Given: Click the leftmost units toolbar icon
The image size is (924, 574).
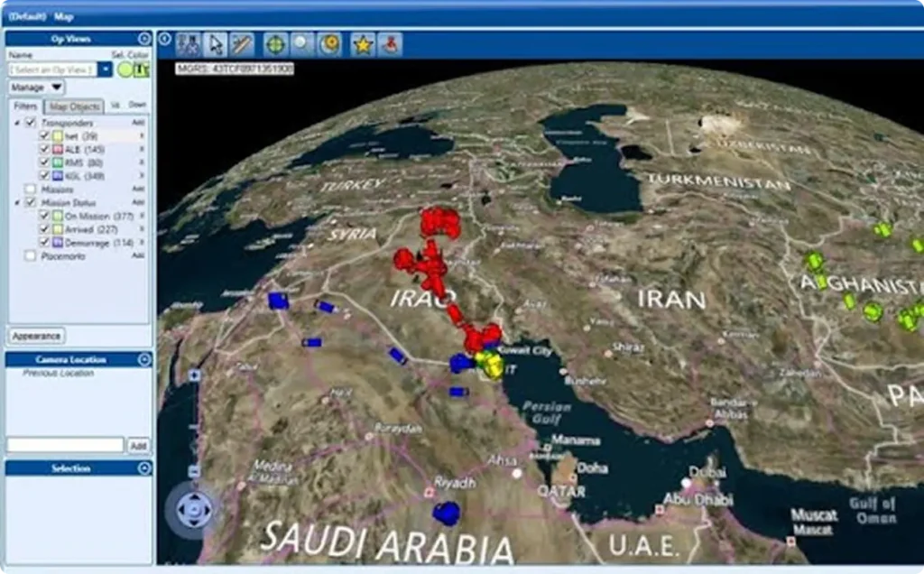Looking at the screenshot, I should 189,43.
